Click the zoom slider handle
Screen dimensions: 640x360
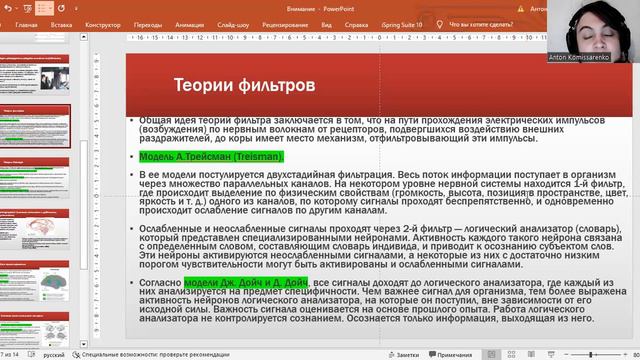point(591,355)
